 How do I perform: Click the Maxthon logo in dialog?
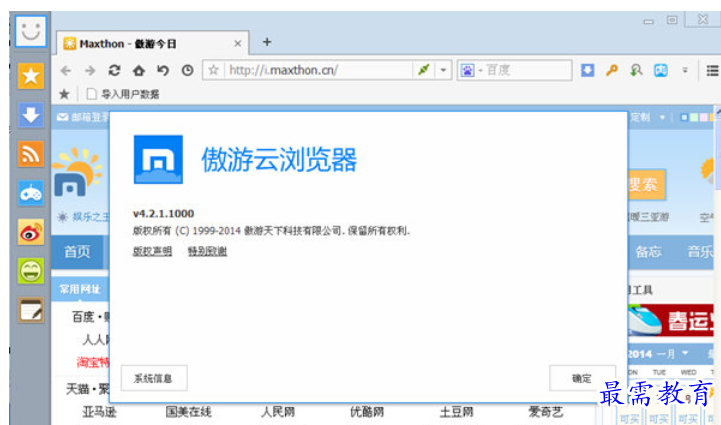[158, 160]
